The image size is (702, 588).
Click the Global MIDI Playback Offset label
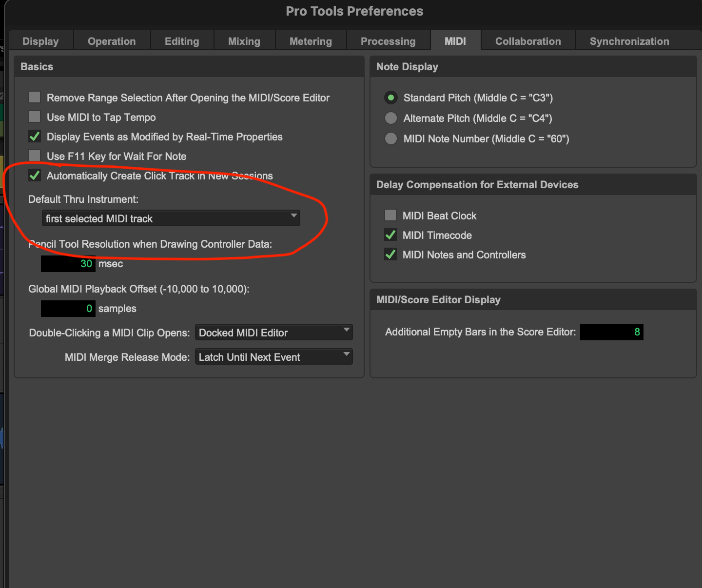[x=139, y=289]
